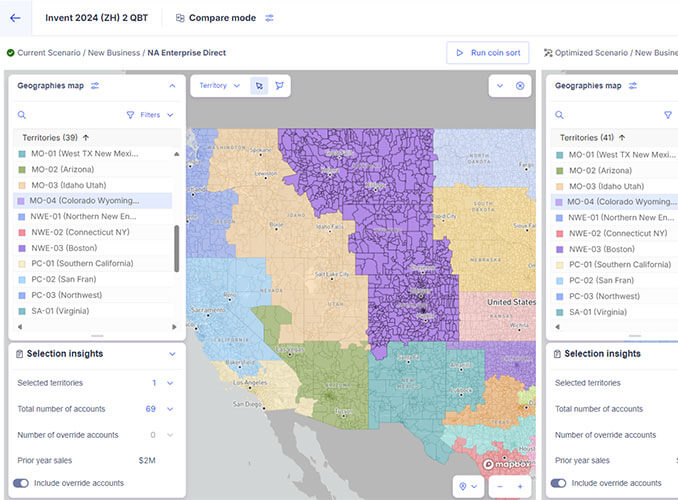Click the back arrow button
The width and height of the screenshot is (678, 500).
coord(15,18)
